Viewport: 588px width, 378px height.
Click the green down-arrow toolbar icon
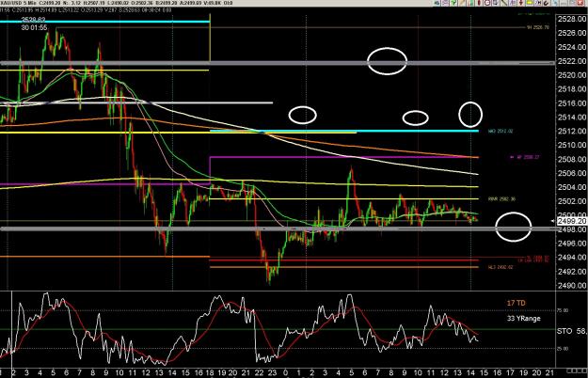click(453, 3)
